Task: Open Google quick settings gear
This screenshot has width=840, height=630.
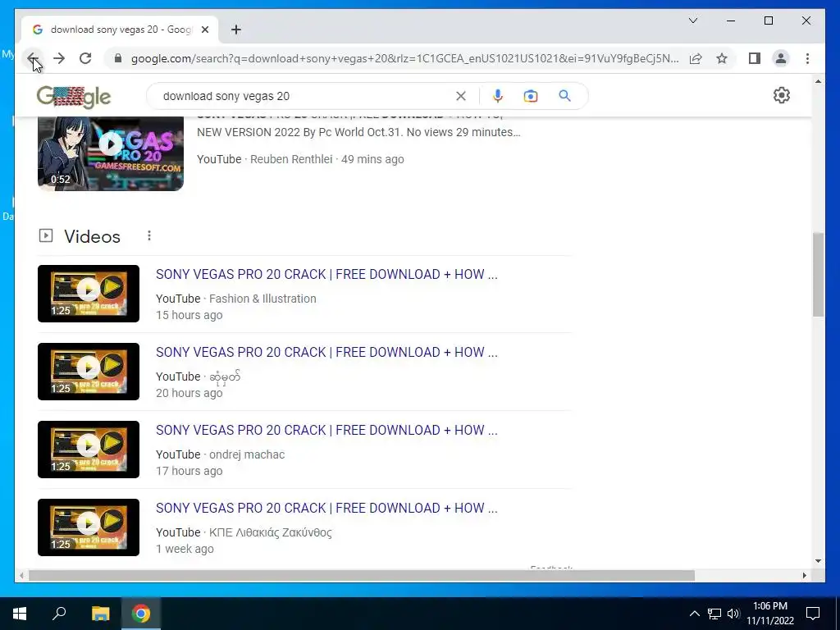Action: (782, 95)
